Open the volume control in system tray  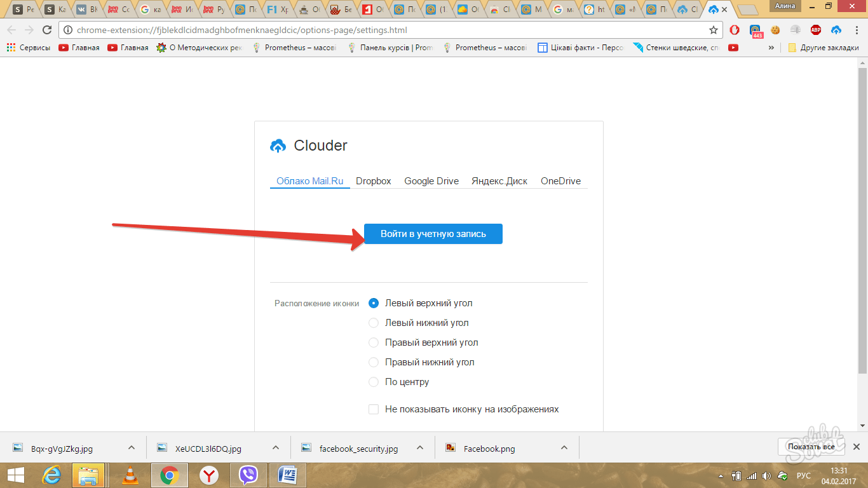pos(766,475)
